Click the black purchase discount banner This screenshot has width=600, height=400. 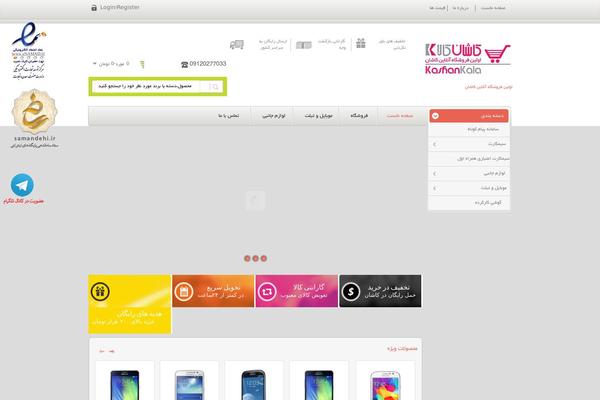click(380, 291)
